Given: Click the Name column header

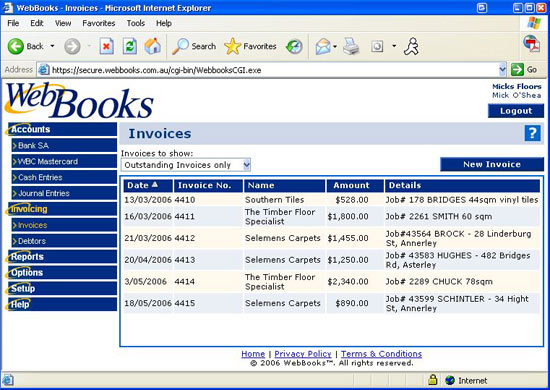Looking at the screenshot, I should (284, 186).
